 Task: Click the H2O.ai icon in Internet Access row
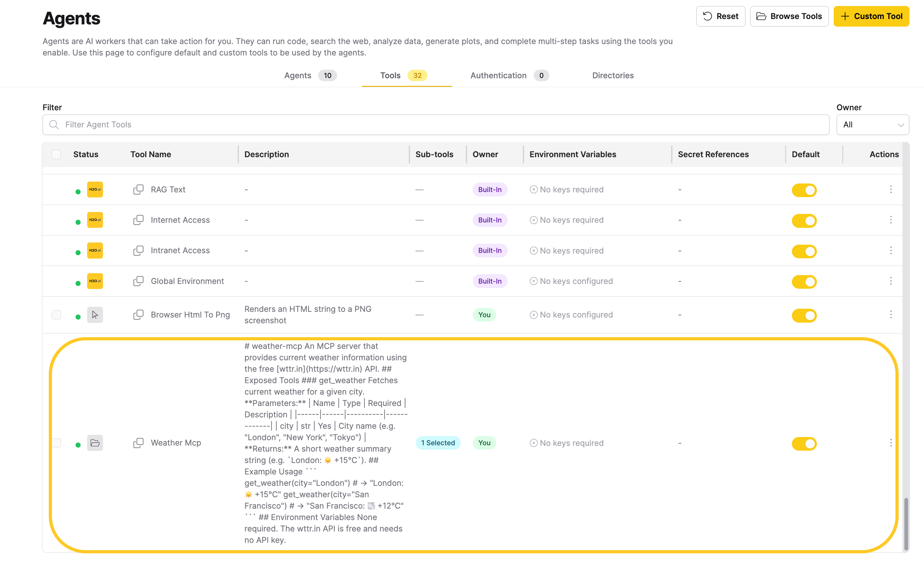(x=95, y=220)
